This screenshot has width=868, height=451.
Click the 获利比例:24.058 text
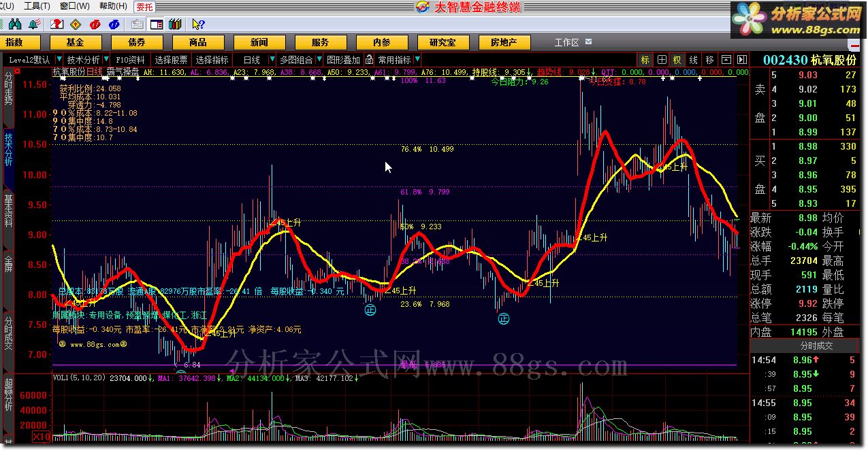pyautogui.click(x=89, y=88)
